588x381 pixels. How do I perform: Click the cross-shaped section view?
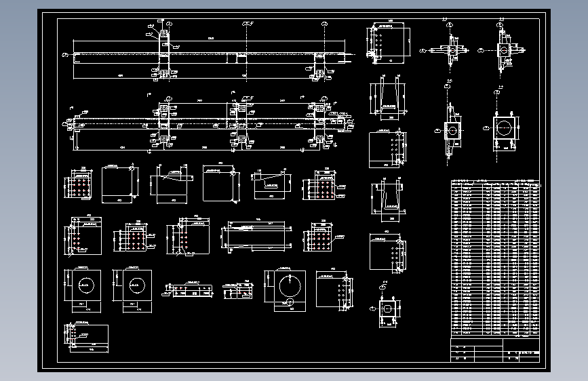[x=445, y=49]
